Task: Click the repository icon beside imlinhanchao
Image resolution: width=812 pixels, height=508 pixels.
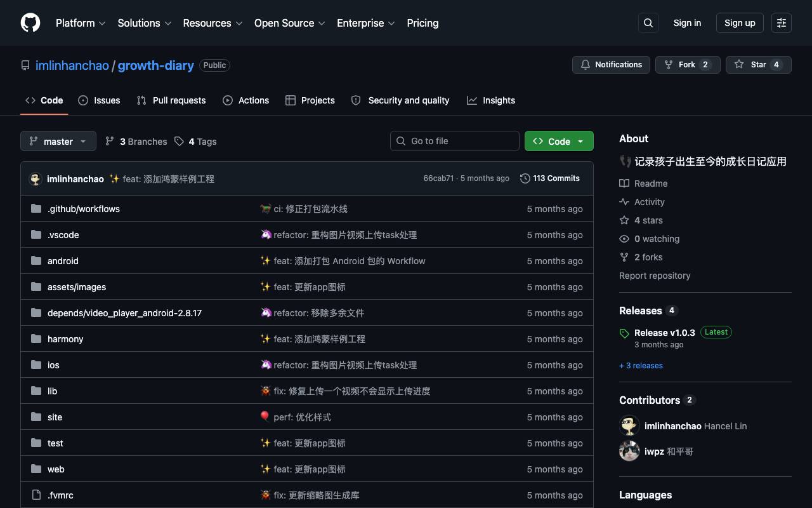Action: click(x=25, y=65)
